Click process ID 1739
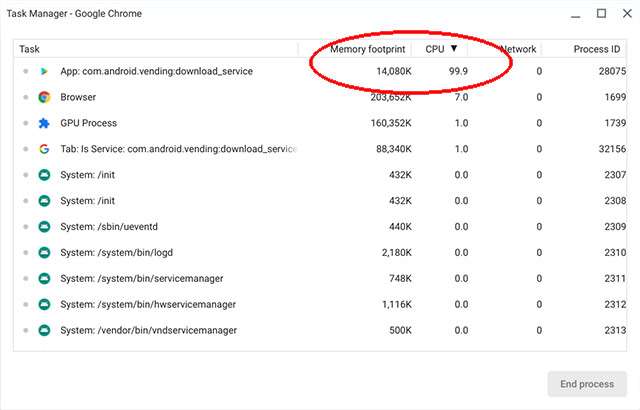The image size is (640, 410). coord(615,123)
